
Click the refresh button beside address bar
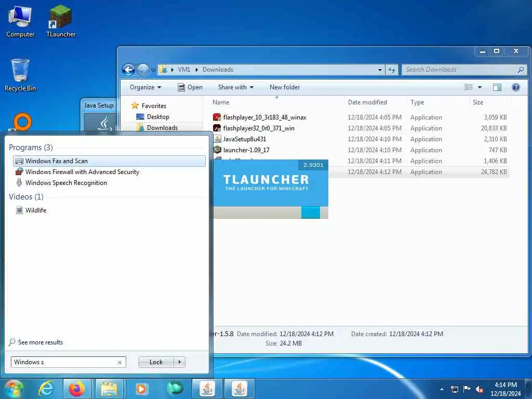(x=392, y=70)
